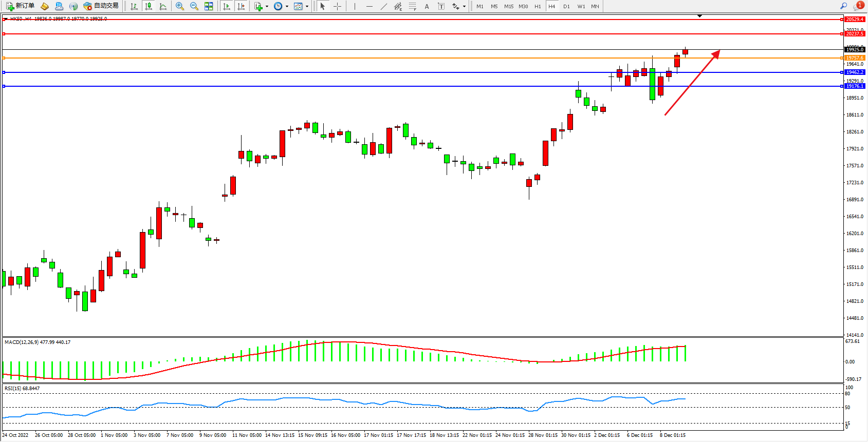The image size is (868, 442).
Task: Toggle 自动交易 (AutoTrading) button
Action: 101,6
